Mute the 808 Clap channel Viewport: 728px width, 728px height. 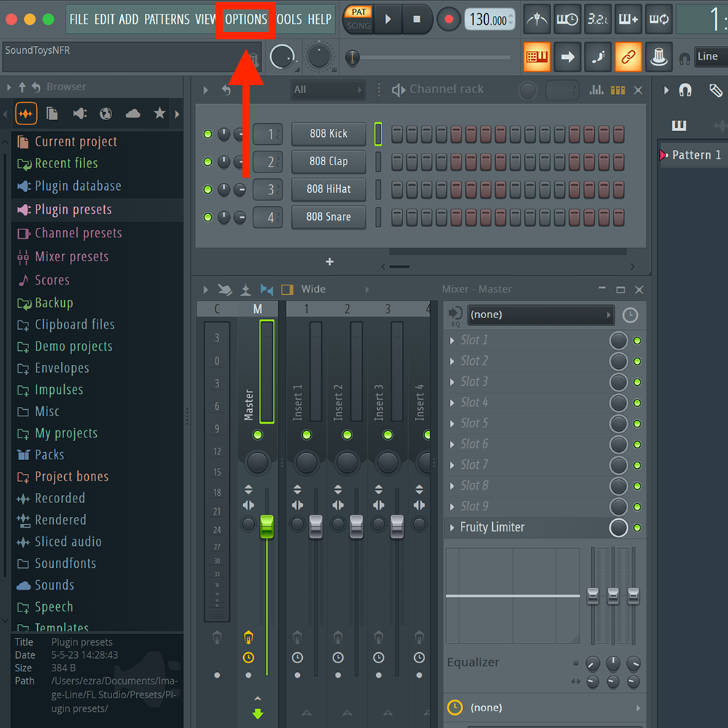pos(207,162)
